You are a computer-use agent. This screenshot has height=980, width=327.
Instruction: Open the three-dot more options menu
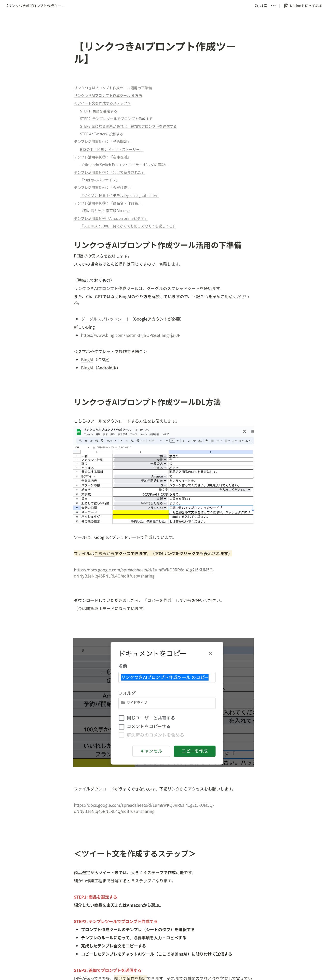click(x=273, y=6)
